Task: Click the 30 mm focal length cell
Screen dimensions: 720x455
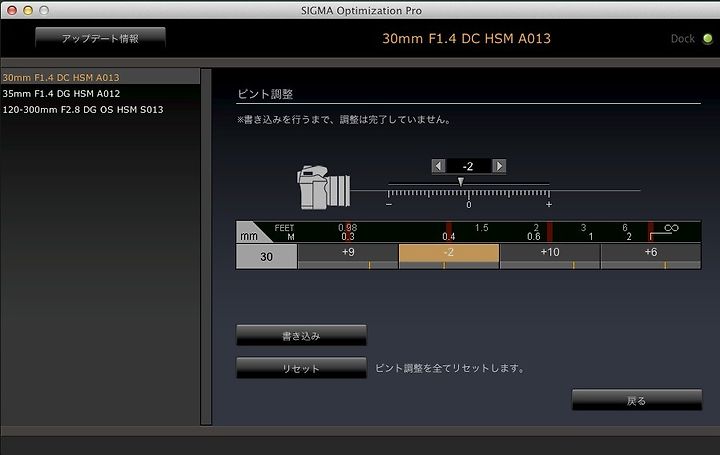Action: coord(267,256)
